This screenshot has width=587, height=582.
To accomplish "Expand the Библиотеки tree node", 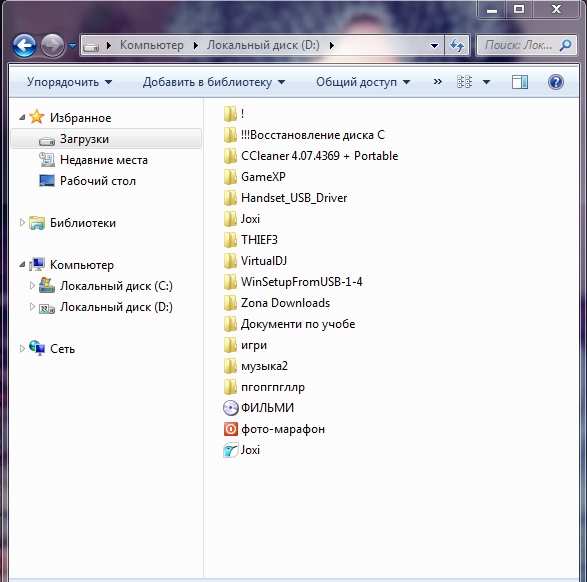I will click(22, 223).
